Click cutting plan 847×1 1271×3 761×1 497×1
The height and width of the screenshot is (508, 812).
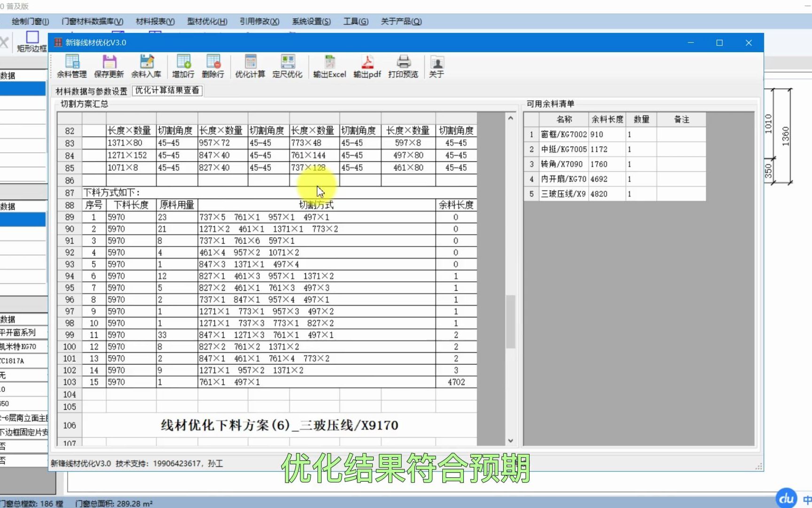pyautogui.click(x=316, y=335)
